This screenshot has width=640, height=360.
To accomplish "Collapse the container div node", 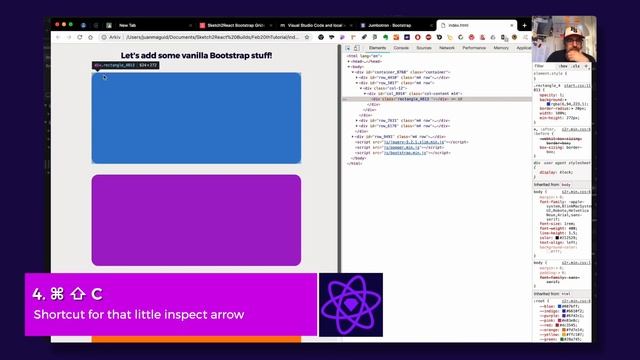I will click(353, 72).
